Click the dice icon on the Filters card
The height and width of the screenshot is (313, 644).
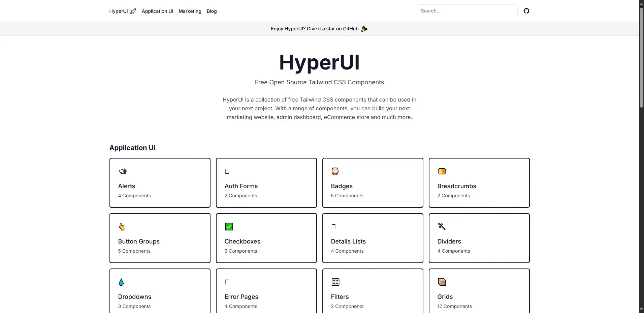335,282
